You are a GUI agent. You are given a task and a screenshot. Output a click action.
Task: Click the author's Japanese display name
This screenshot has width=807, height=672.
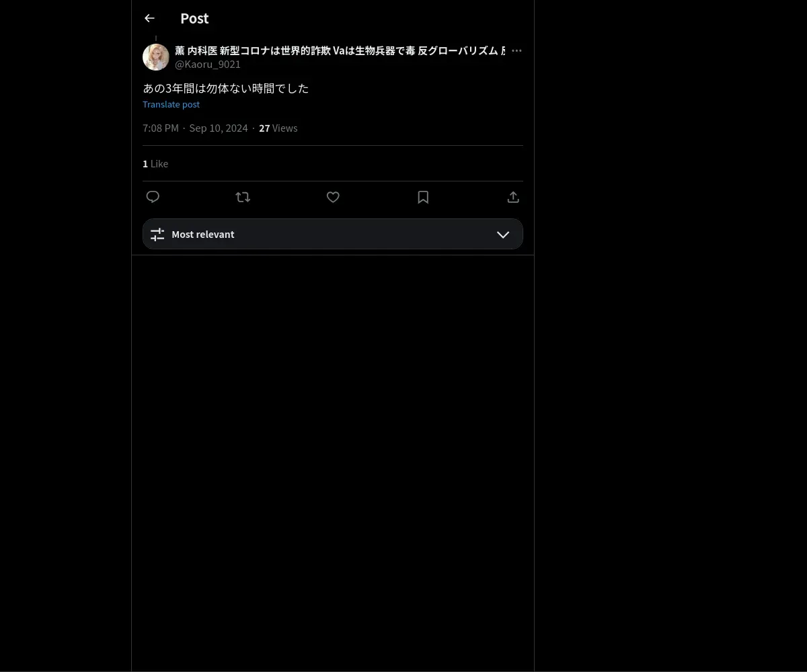click(340, 50)
